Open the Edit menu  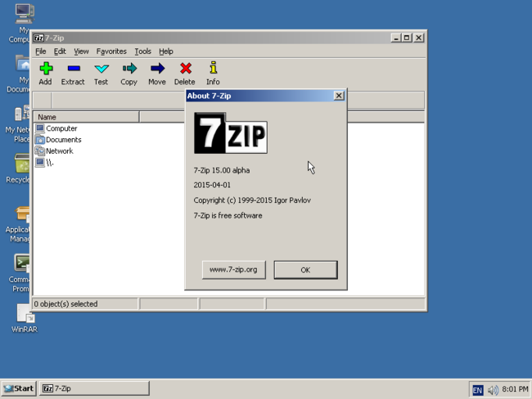(60, 52)
